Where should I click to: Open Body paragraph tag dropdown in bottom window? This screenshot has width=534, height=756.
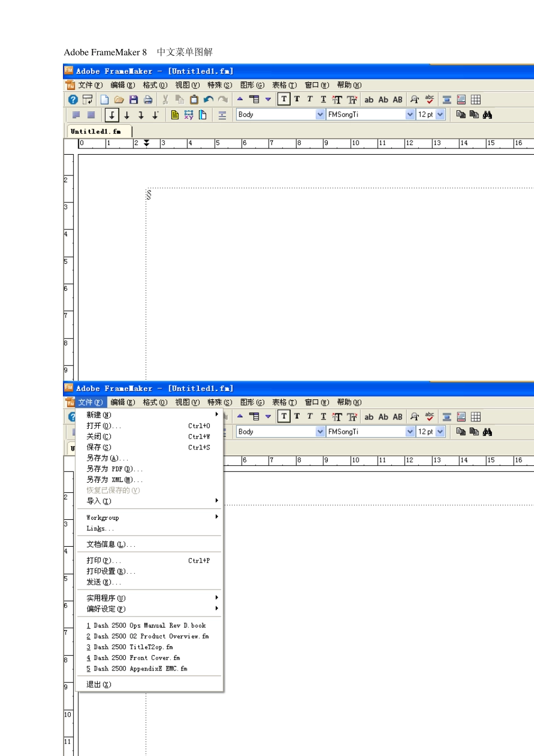click(320, 431)
